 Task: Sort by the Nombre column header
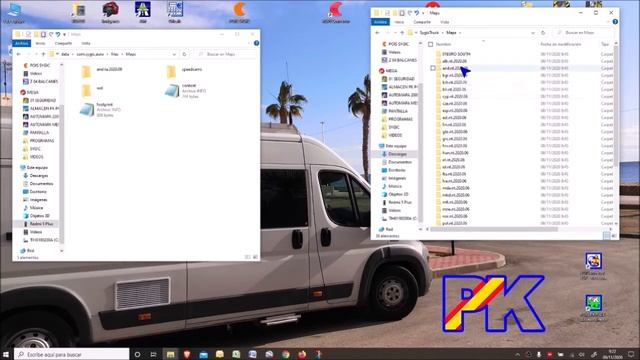click(443, 44)
